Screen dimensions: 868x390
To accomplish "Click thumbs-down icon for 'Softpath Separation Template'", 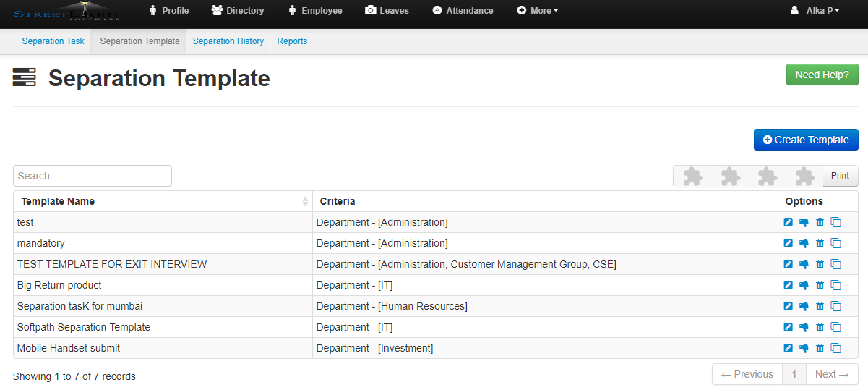I will pyautogui.click(x=804, y=328).
